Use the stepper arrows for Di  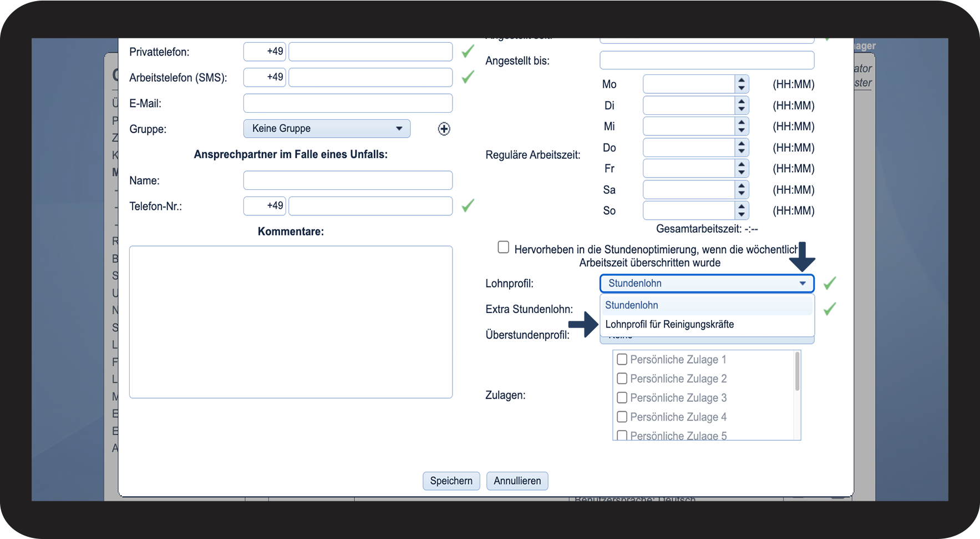pyautogui.click(x=742, y=105)
